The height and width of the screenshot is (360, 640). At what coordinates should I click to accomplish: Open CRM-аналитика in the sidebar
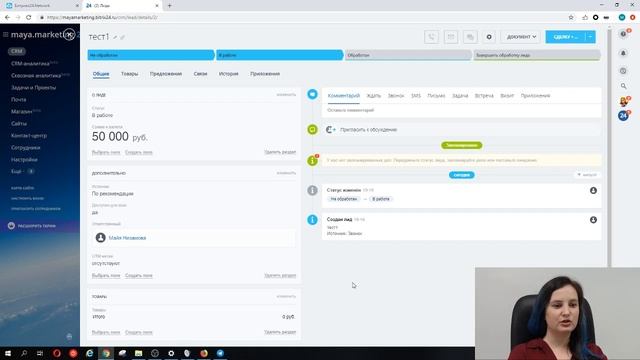tap(31, 64)
